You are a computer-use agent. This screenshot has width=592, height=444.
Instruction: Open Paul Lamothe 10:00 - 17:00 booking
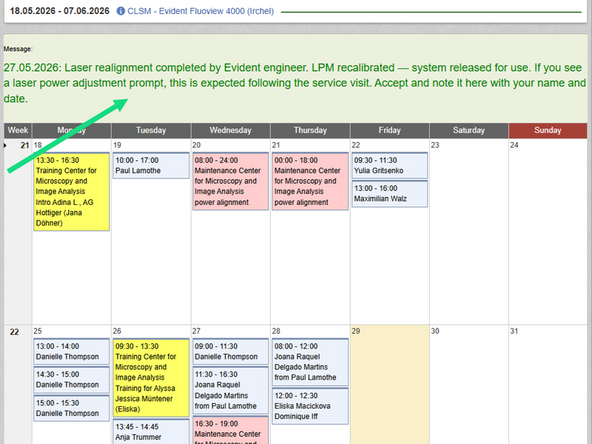151,165
